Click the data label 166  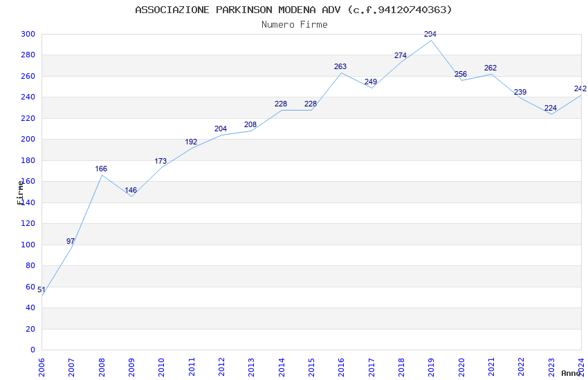pyautogui.click(x=101, y=169)
